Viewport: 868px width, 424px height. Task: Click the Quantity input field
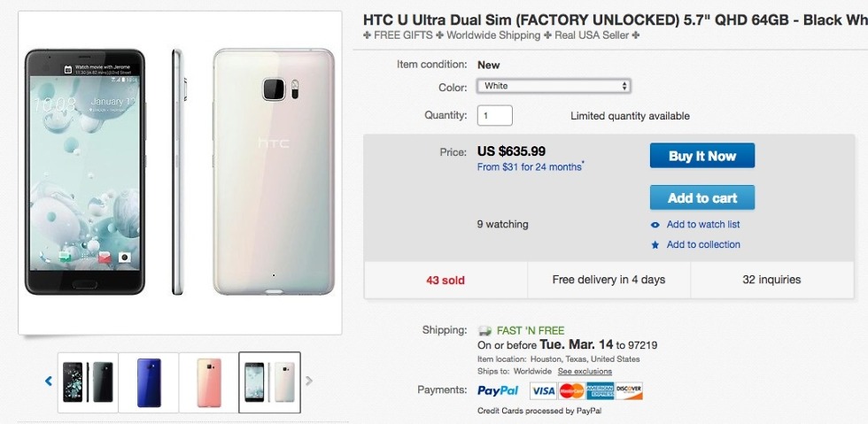(495, 116)
